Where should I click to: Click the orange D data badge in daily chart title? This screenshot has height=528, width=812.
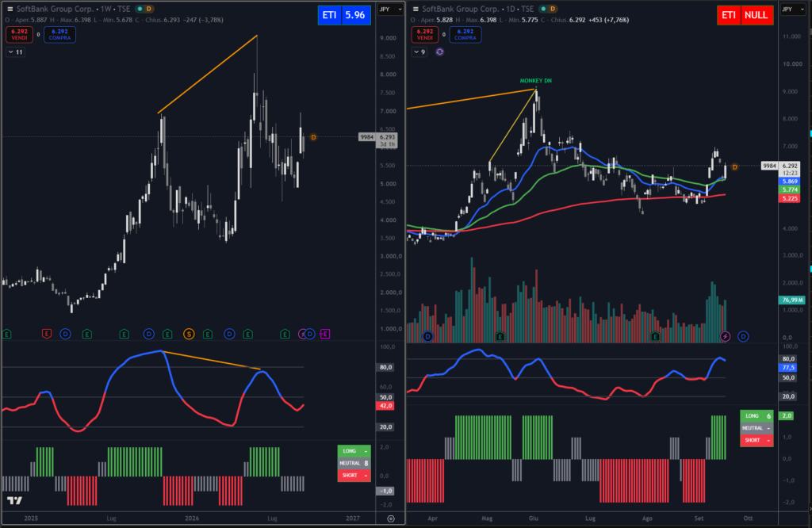553,9
